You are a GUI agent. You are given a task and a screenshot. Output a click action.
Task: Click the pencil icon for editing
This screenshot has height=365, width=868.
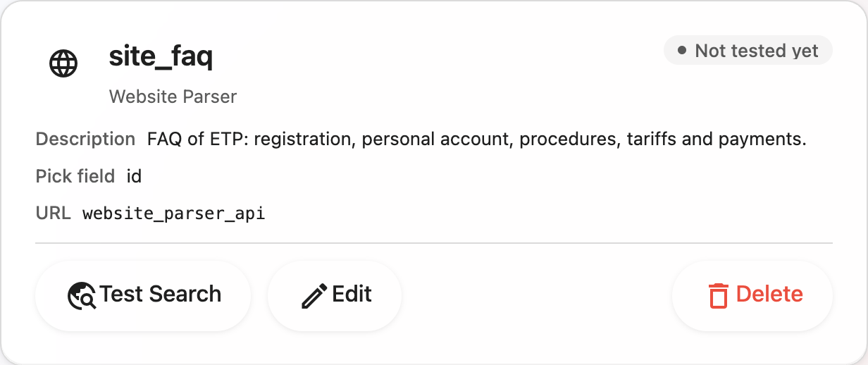[314, 296]
